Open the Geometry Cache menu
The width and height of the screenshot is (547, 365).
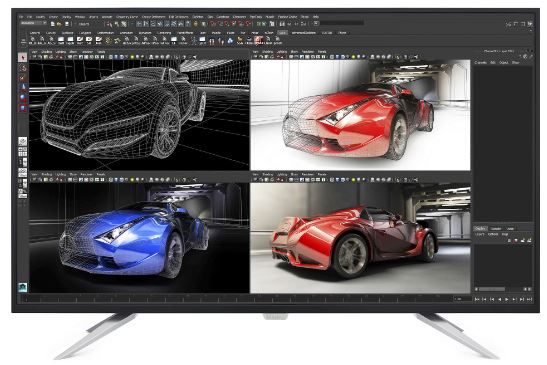pyautogui.click(x=127, y=17)
